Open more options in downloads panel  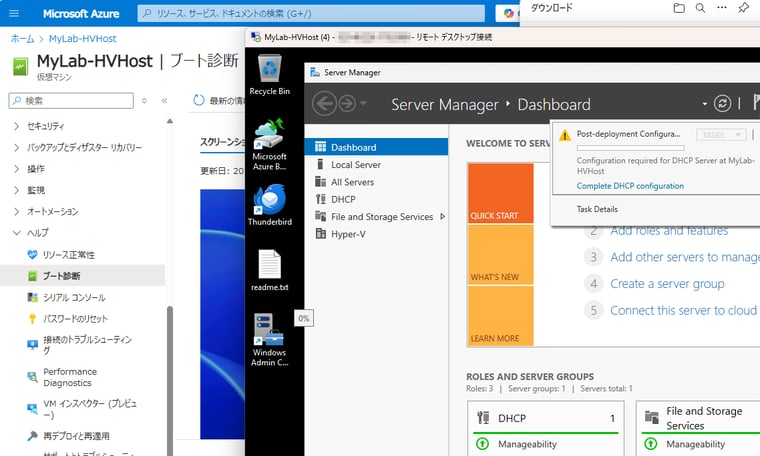click(x=722, y=8)
